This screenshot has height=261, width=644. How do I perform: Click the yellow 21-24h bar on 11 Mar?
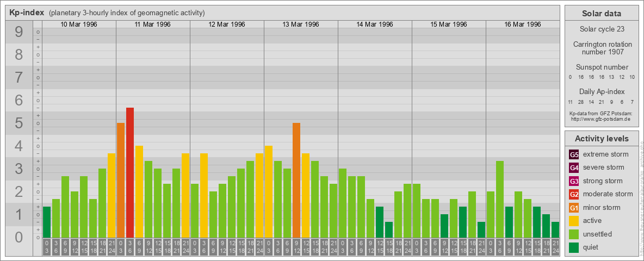185,195
